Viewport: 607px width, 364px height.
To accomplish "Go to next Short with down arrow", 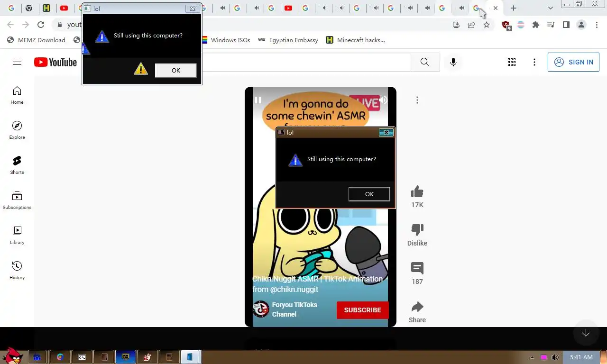I will [586, 333].
